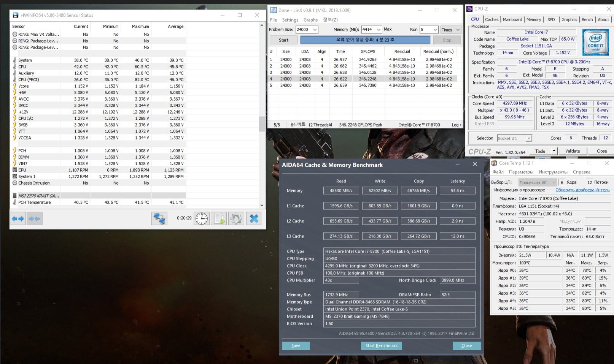The width and height of the screenshot is (614, 364).
Task: Open the Инструменты menu in Core Temp
Action: [553, 172]
